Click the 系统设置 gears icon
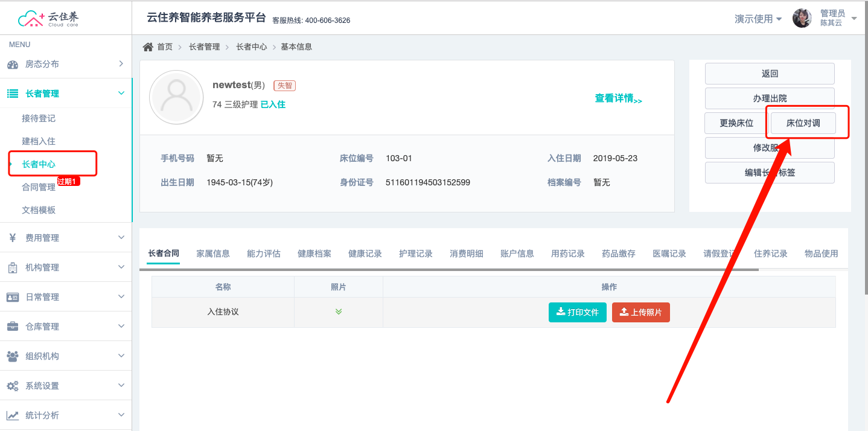 click(12, 386)
